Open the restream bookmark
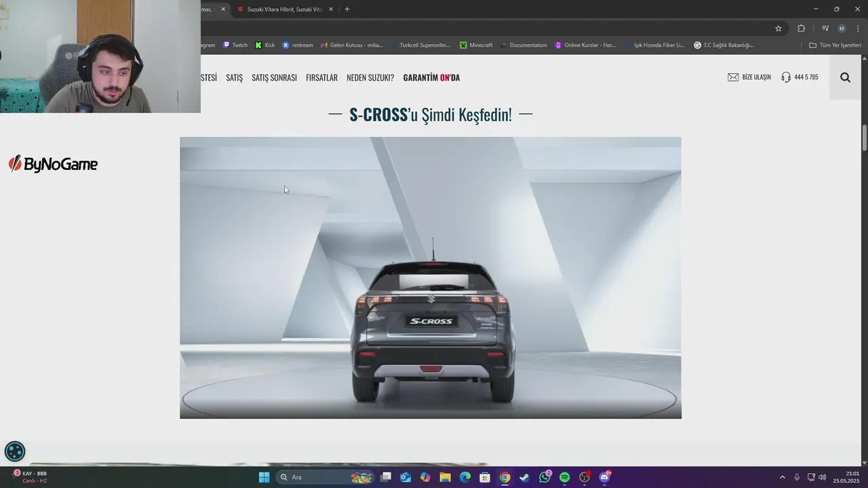This screenshot has height=488, width=868. (298, 45)
